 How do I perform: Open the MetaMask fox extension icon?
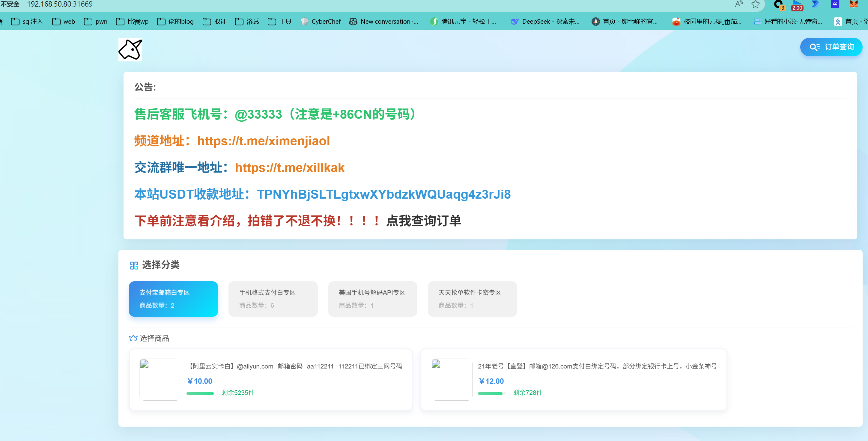pos(854,4)
